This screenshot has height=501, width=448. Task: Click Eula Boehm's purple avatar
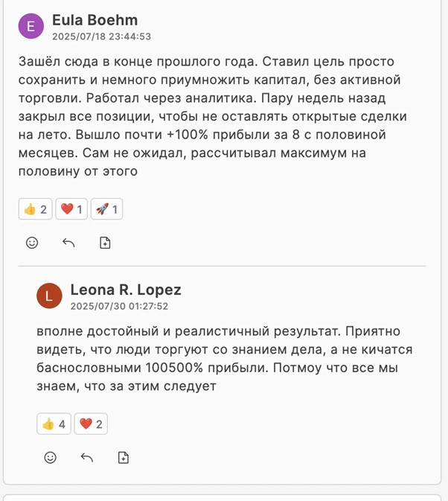pos(31,27)
